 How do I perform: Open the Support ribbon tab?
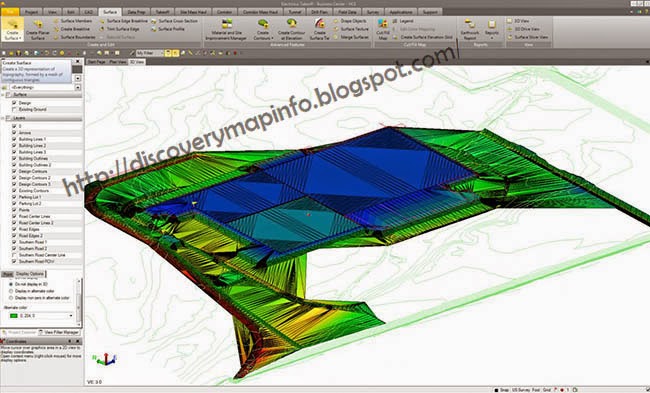(429, 12)
